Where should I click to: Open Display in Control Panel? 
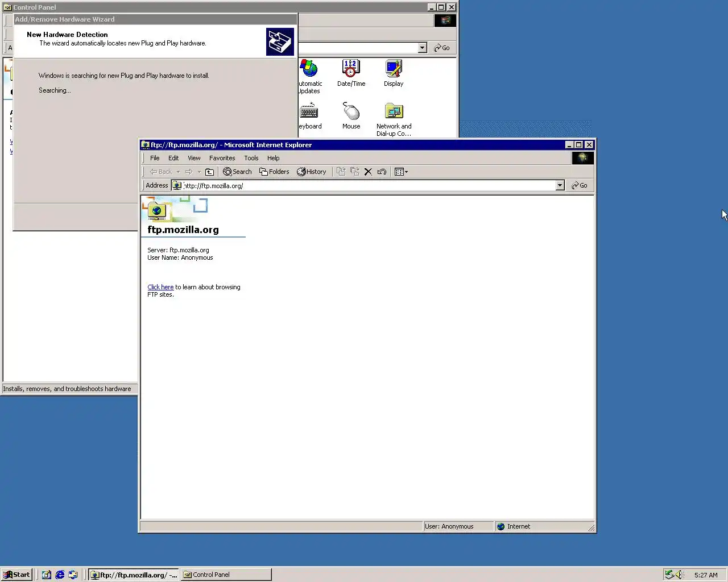click(394, 73)
